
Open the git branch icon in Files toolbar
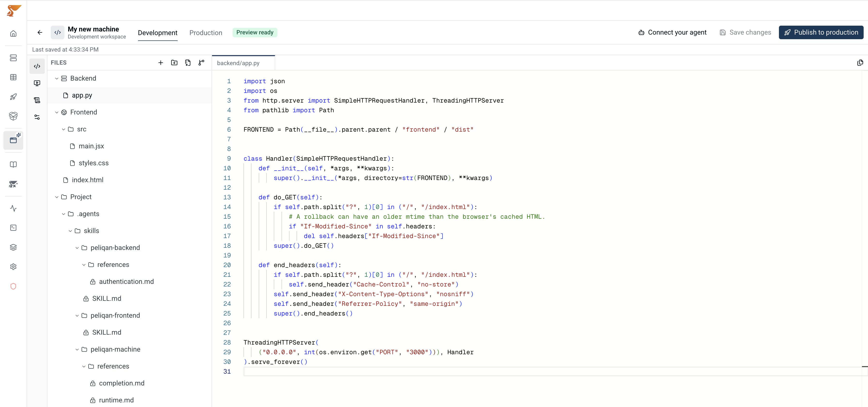coord(201,63)
